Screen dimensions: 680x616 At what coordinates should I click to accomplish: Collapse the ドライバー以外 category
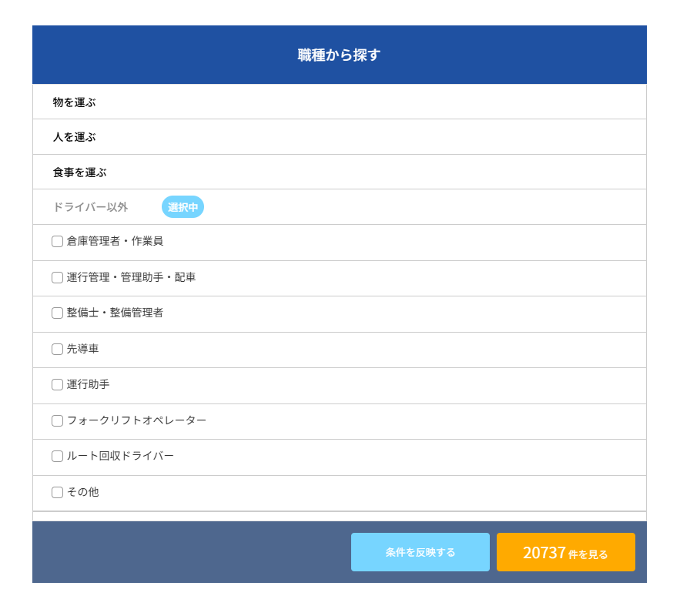coord(90,207)
